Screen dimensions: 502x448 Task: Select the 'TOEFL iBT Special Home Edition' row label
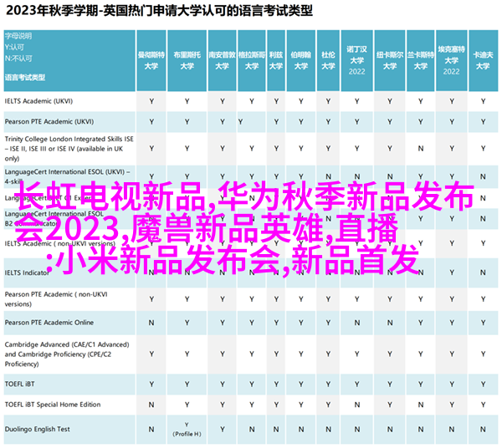53,405
